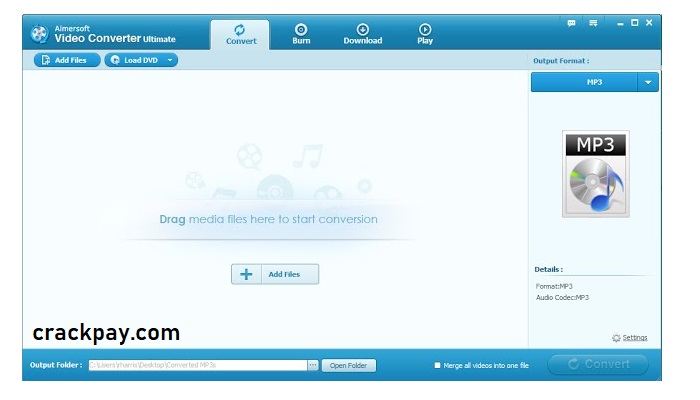Open the Burn tab
This screenshot has width=700, height=400.
(301, 35)
